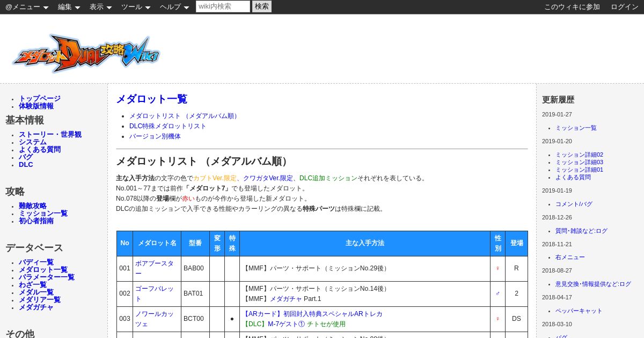Open 質問･雑談など:ログ in 更新履歴

click(x=581, y=231)
